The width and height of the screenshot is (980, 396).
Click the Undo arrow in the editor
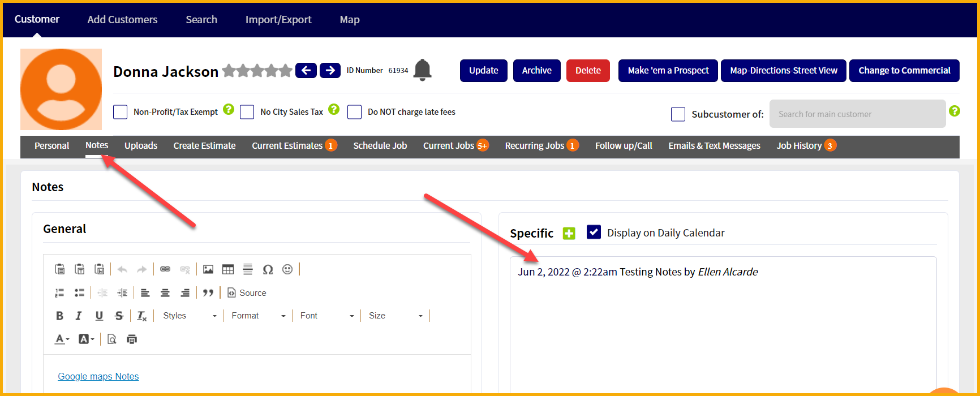[122, 269]
